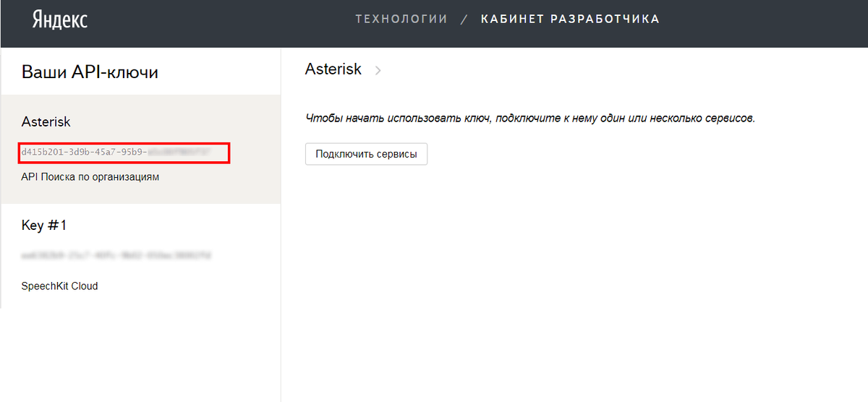Go to the ТЕХНОЛОГИИ section link

401,20
